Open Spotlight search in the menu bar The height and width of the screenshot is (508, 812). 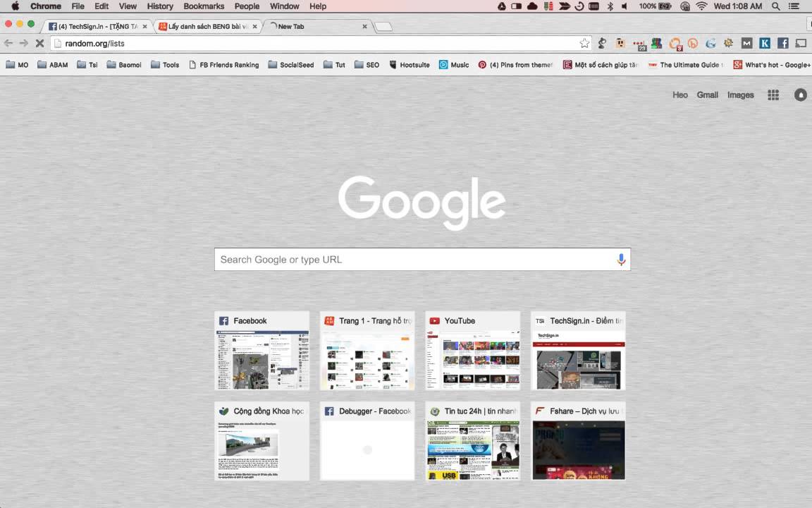click(776, 6)
